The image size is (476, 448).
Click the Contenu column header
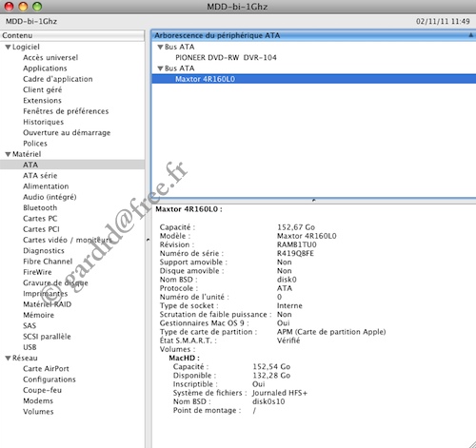(72, 35)
